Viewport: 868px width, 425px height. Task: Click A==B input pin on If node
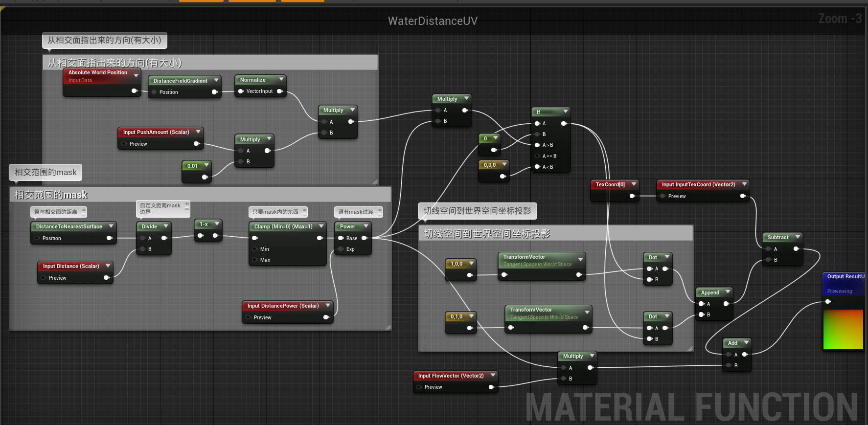[x=537, y=156]
